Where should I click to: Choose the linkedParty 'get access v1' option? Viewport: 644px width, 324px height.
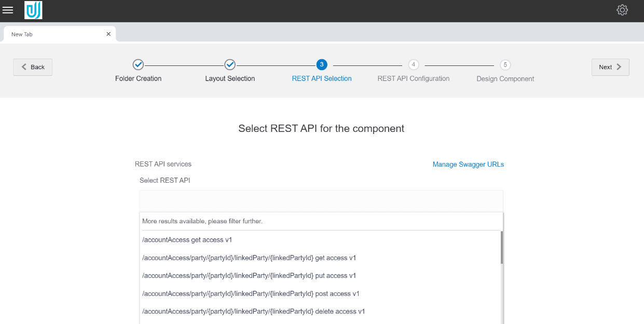(320, 258)
